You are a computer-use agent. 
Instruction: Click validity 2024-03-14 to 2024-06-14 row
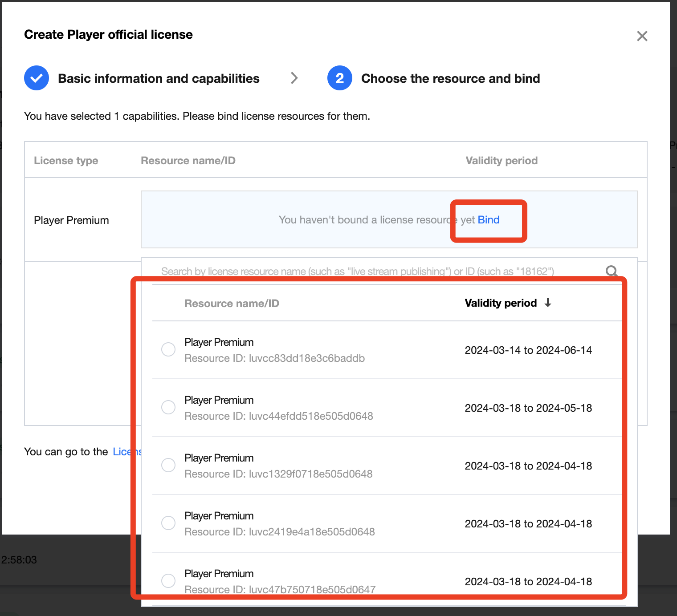pyautogui.click(x=528, y=350)
